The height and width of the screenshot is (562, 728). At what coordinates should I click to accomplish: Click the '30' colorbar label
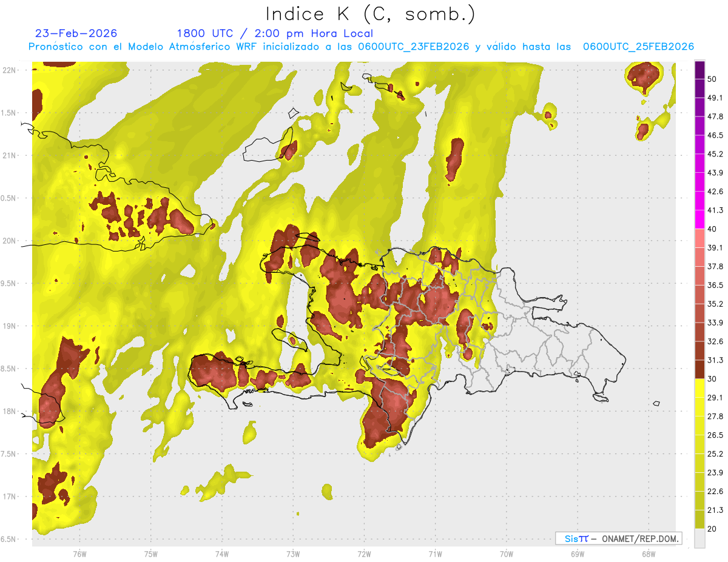(713, 379)
